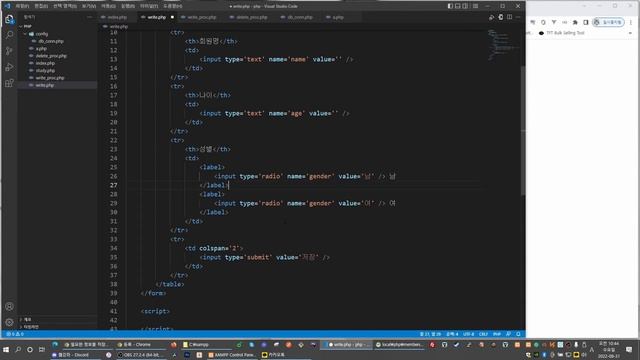
Task: Click the indentation spaces setting in status bar
Action: click(452, 334)
